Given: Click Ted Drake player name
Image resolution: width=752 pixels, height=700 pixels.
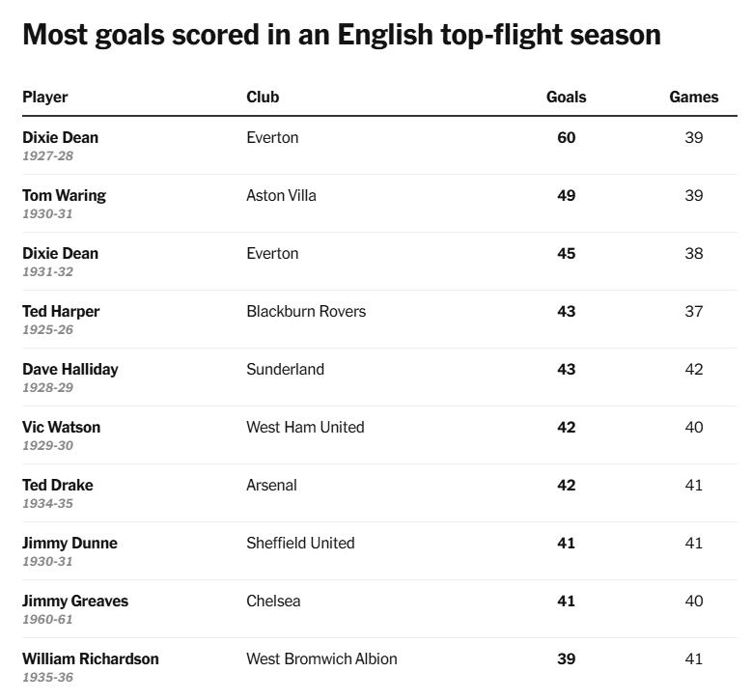Looking at the screenshot, I should pyautogui.click(x=58, y=485).
